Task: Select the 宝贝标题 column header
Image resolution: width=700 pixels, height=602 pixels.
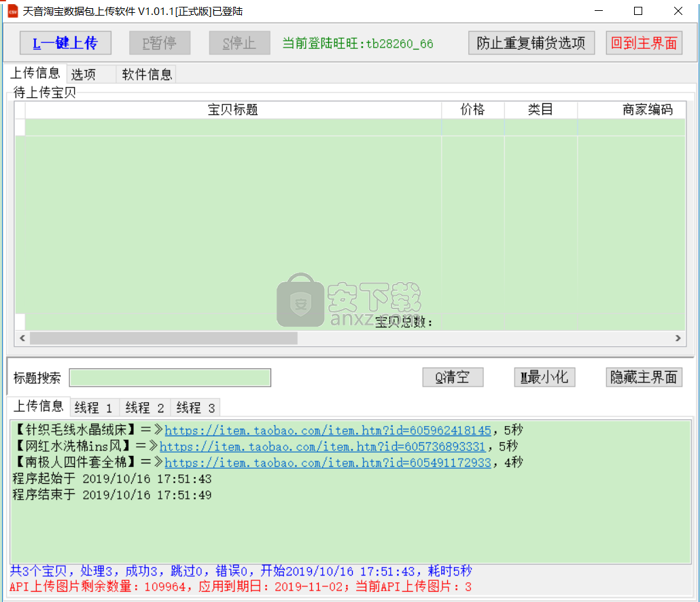Action: tap(233, 110)
